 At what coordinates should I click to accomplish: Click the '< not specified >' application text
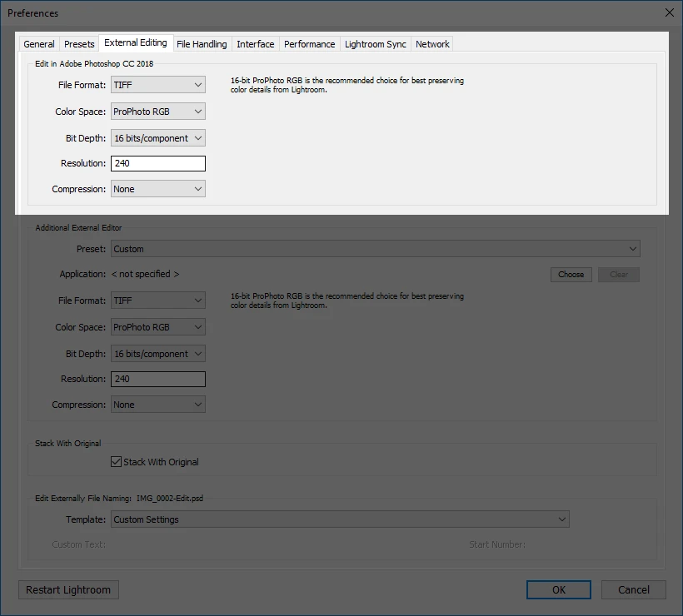click(x=145, y=274)
